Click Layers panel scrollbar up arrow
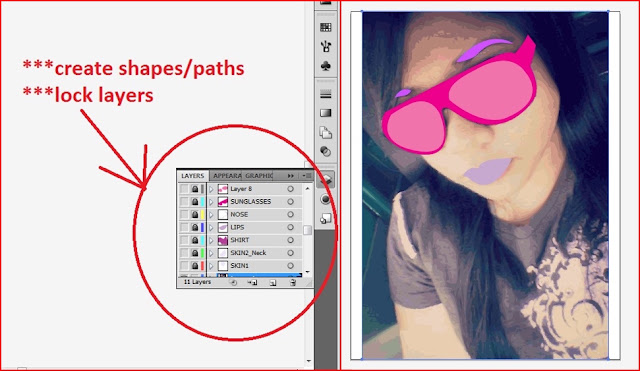The image size is (640, 371). tap(307, 189)
